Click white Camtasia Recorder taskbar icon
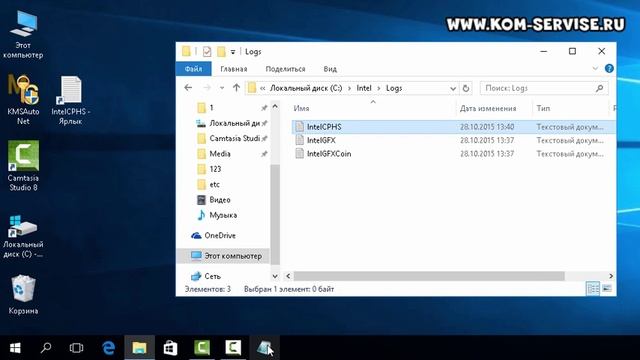The width and height of the screenshot is (640, 360). pos(233,348)
